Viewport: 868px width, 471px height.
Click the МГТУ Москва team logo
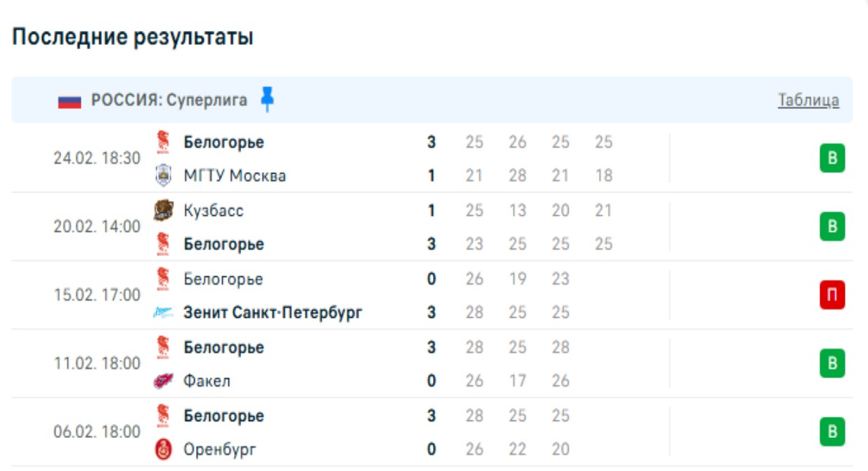point(163,175)
